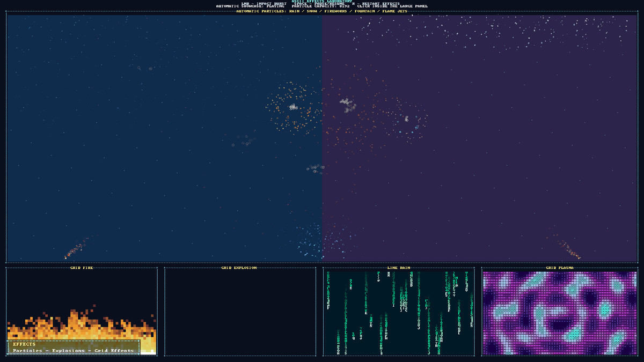644x362 pixels.
Task: Click the 'LINE RAIN' panel title
Action: pyautogui.click(x=399, y=268)
